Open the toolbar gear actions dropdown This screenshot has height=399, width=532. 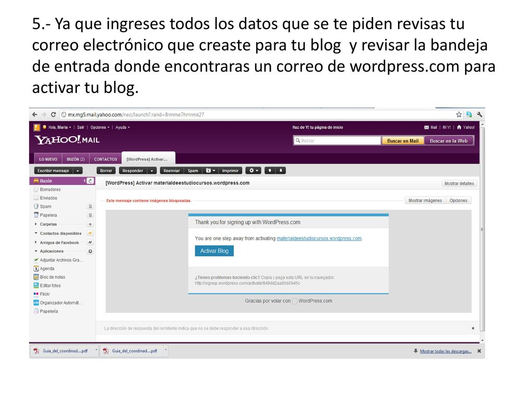[254, 170]
